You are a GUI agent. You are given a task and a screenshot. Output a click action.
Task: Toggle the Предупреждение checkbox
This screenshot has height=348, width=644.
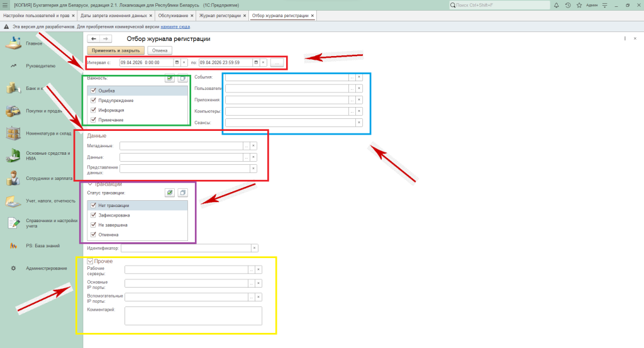pos(94,100)
